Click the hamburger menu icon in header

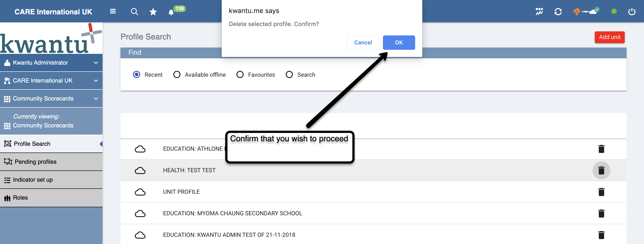click(113, 11)
